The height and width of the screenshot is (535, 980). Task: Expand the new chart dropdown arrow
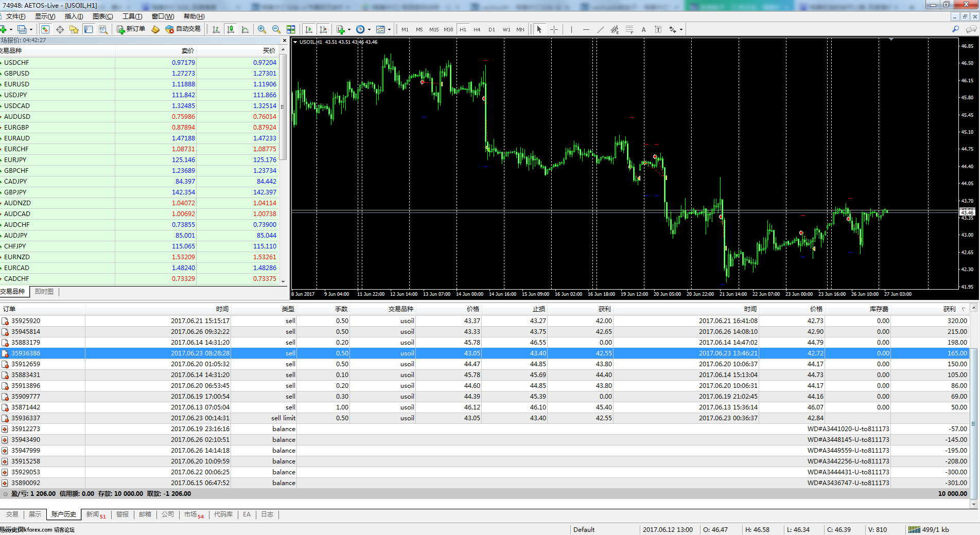11,29
